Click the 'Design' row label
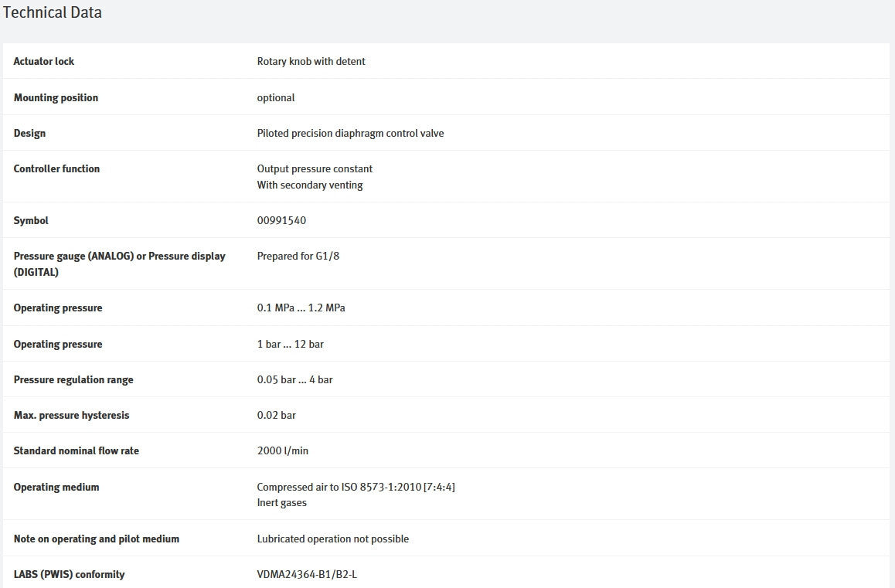The height and width of the screenshot is (588, 895). 29,133
